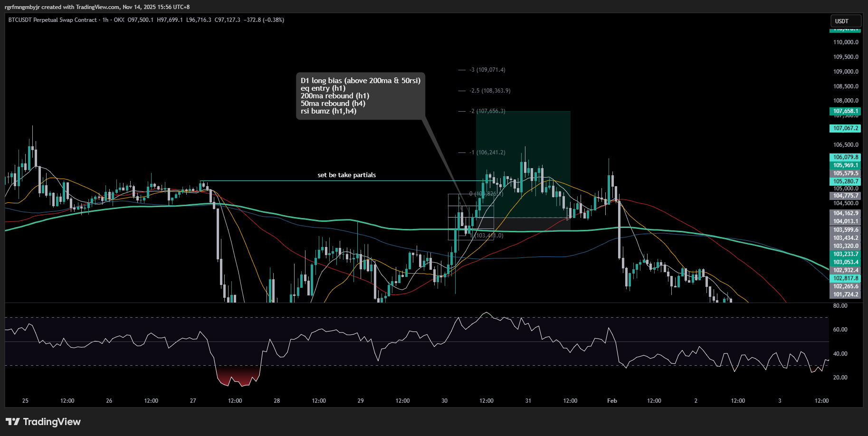868x436 pixels.
Task: Click the high value H97,699.1
Action: click(170, 20)
